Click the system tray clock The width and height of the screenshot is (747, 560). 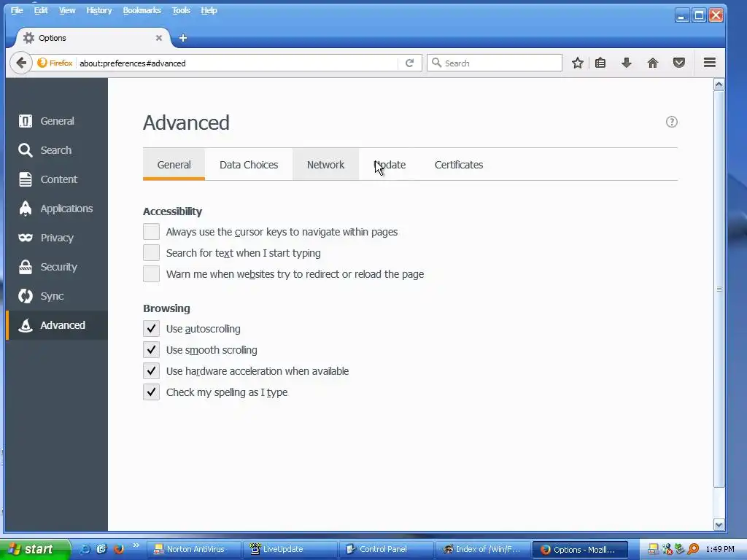[719, 549]
